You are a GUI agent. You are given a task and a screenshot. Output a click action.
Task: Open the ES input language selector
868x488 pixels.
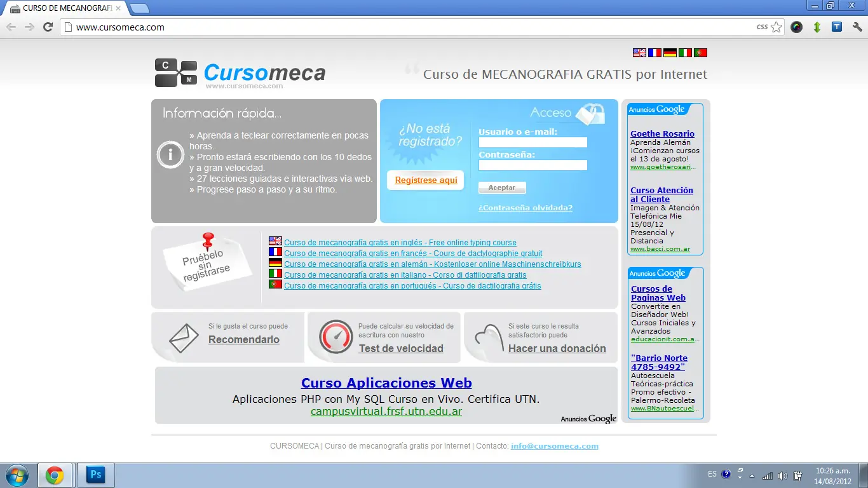point(712,475)
